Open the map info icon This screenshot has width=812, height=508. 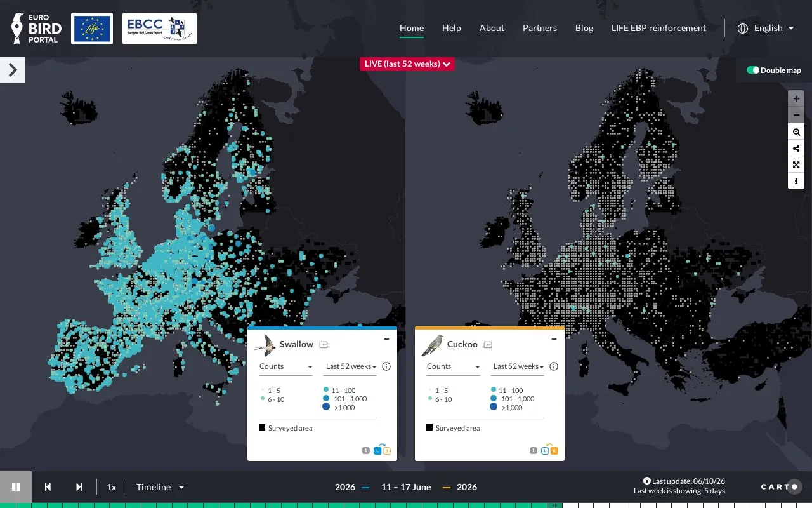796,182
